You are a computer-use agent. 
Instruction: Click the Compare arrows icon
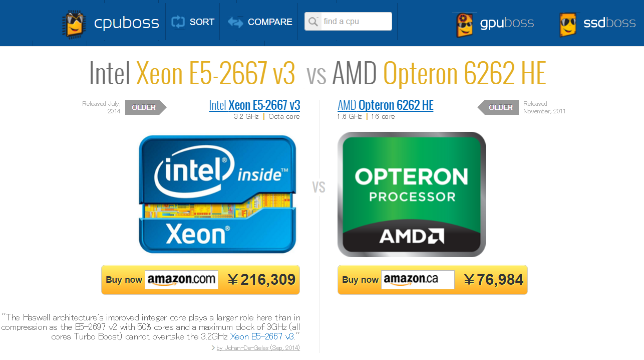point(235,22)
